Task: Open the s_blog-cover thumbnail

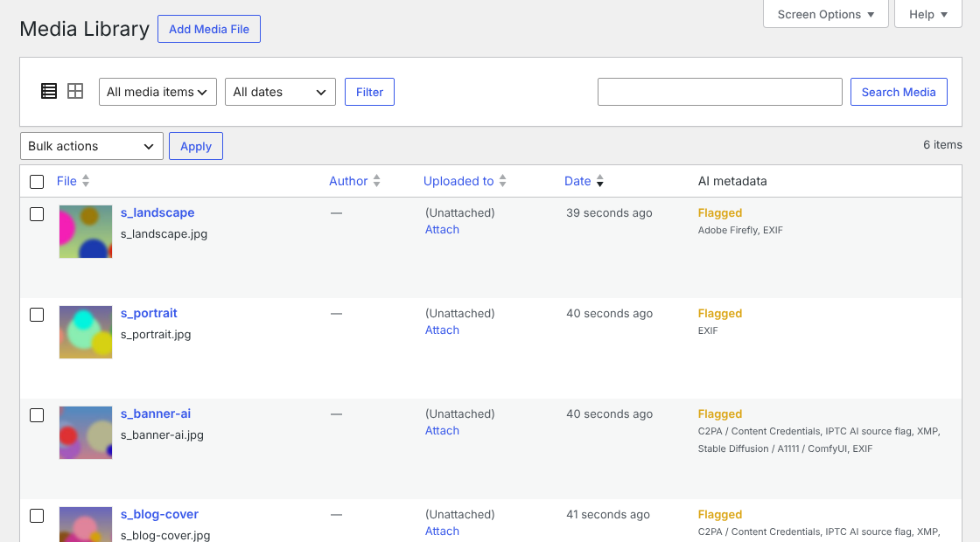Action: [x=86, y=525]
